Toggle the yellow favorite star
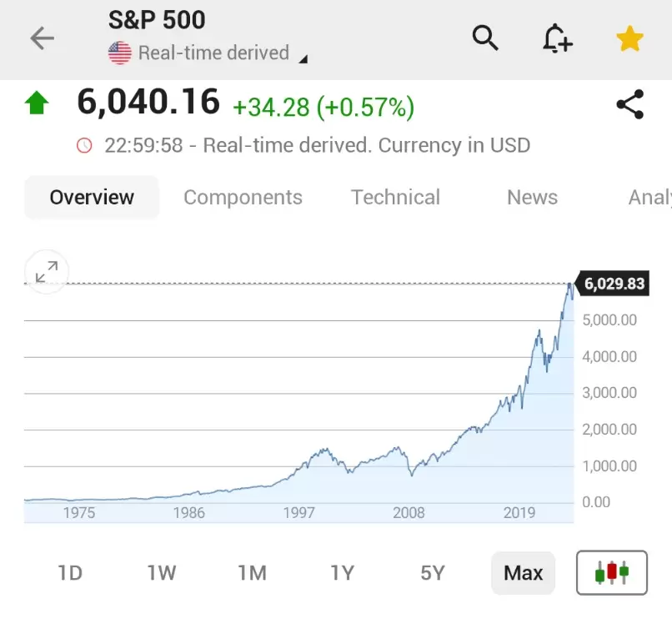 coord(629,38)
